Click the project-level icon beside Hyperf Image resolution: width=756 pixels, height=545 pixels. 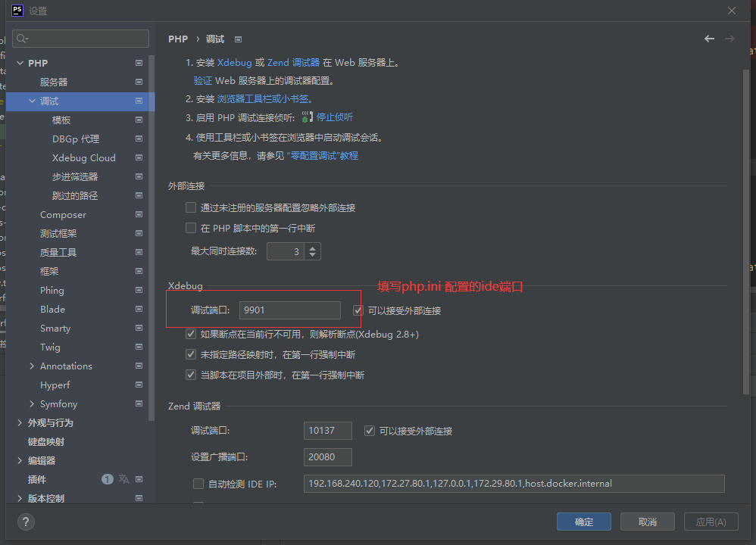[139, 385]
